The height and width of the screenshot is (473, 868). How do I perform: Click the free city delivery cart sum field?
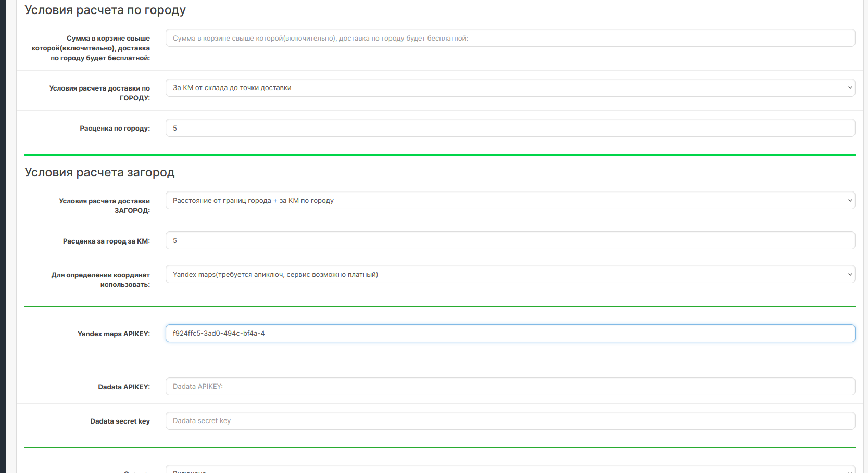point(510,38)
